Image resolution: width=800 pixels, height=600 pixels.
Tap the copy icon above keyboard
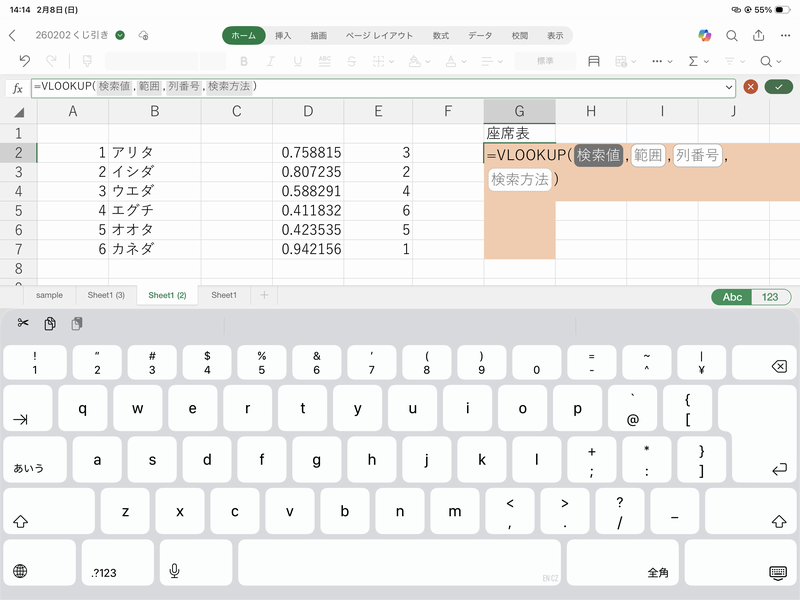[50, 323]
